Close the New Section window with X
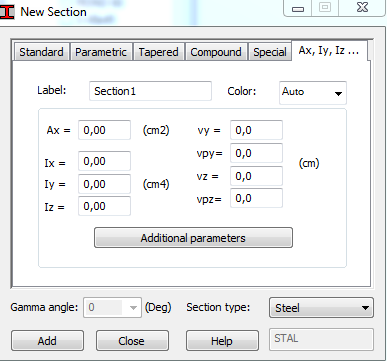Screen dimensions: 387x361 tap(362, 8)
